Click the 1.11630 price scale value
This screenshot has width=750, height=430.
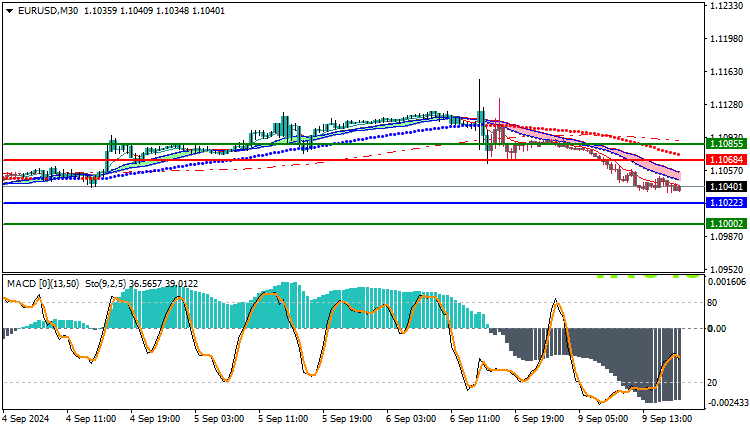click(x=727, y=72)
